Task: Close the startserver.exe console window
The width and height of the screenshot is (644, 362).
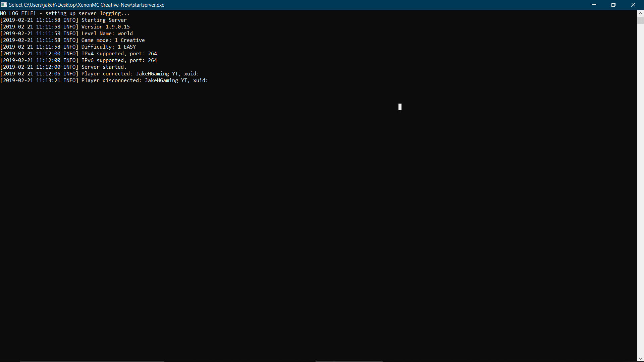Action: 633,5
